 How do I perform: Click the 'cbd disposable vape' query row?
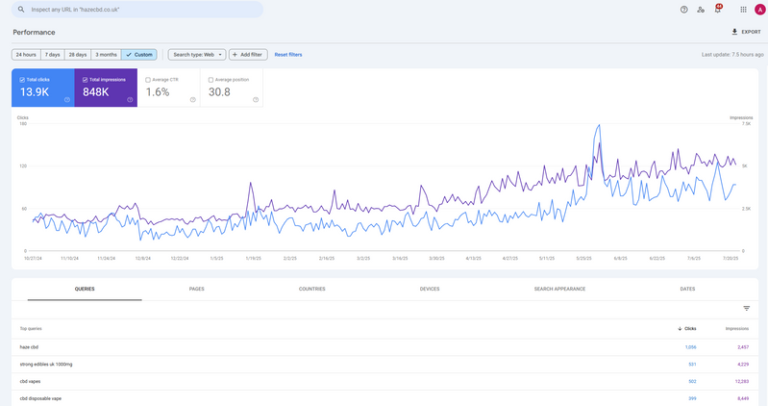pos(384,399)
